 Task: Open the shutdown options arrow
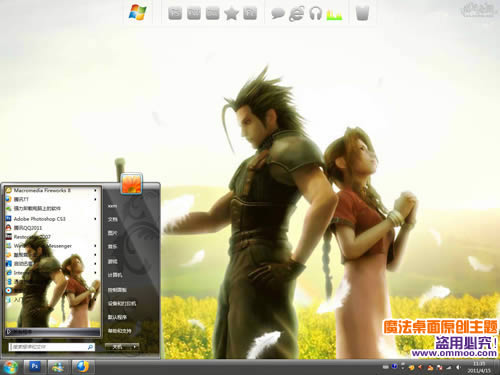pos(135,347)
